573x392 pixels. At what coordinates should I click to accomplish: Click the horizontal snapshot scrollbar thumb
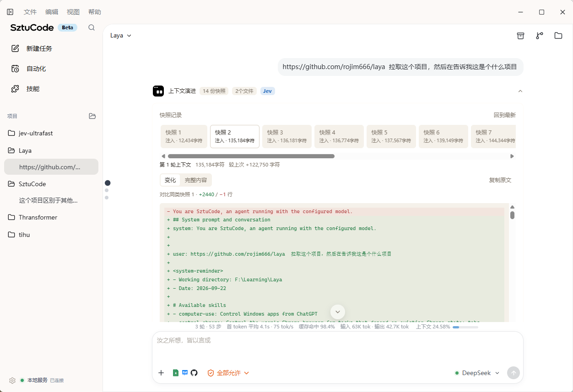point(251,156)
